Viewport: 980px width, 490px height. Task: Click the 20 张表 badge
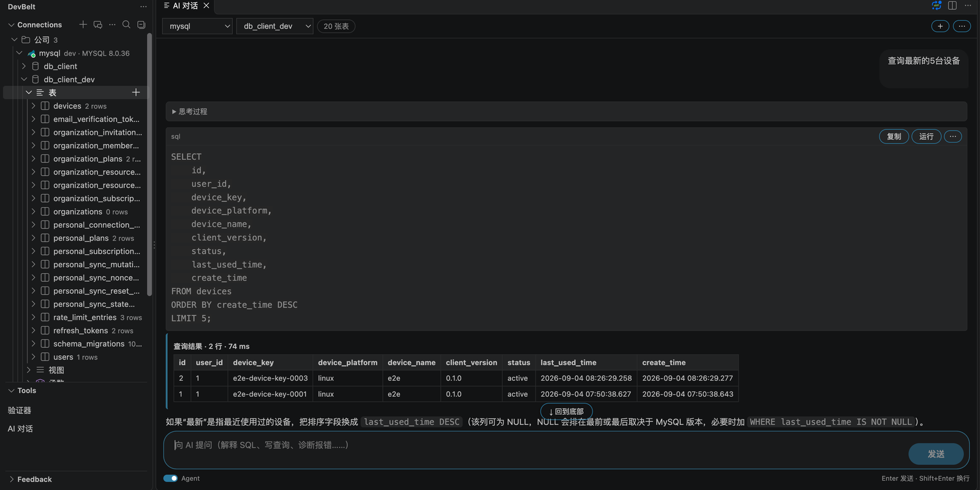336,26
